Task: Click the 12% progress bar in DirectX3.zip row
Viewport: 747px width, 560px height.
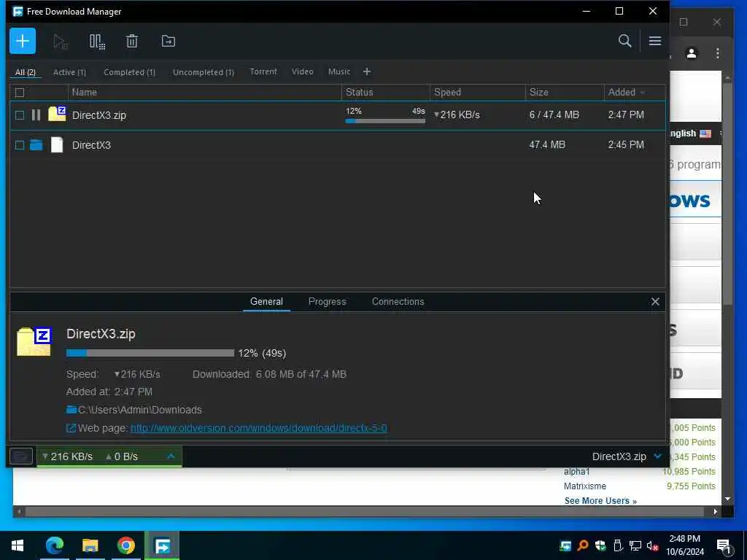Action: click(x=385, y=121)
